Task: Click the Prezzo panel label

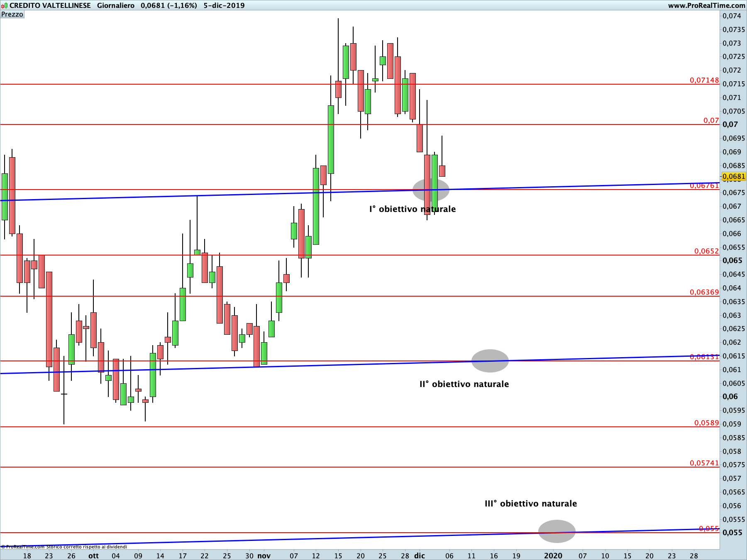Action: point(12,15)
